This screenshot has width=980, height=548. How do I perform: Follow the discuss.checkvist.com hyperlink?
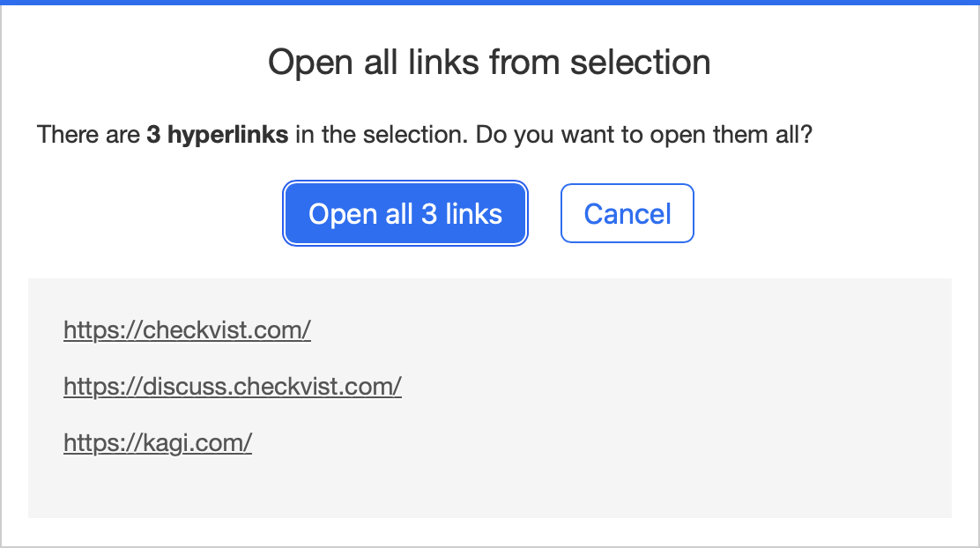(233, 386)
